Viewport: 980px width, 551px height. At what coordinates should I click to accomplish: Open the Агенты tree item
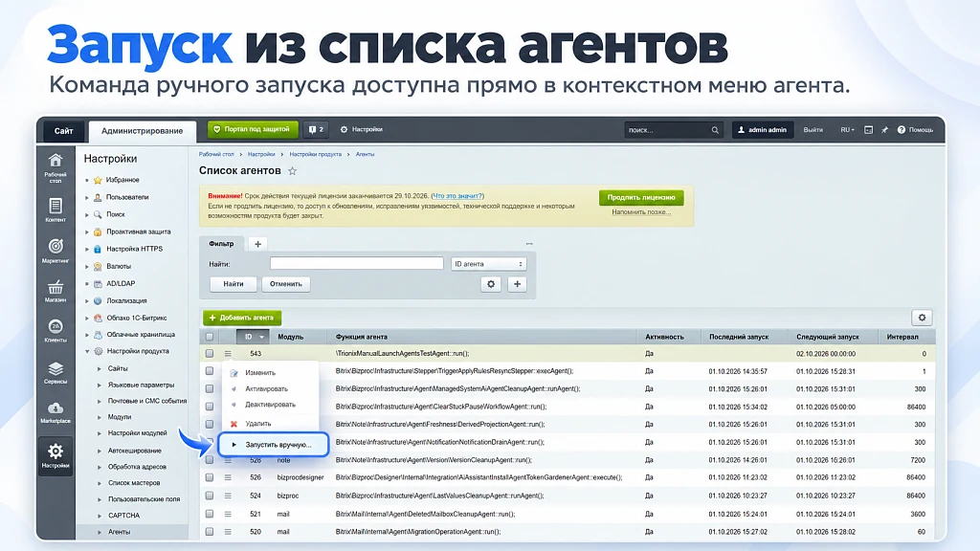tap(119, 532)
